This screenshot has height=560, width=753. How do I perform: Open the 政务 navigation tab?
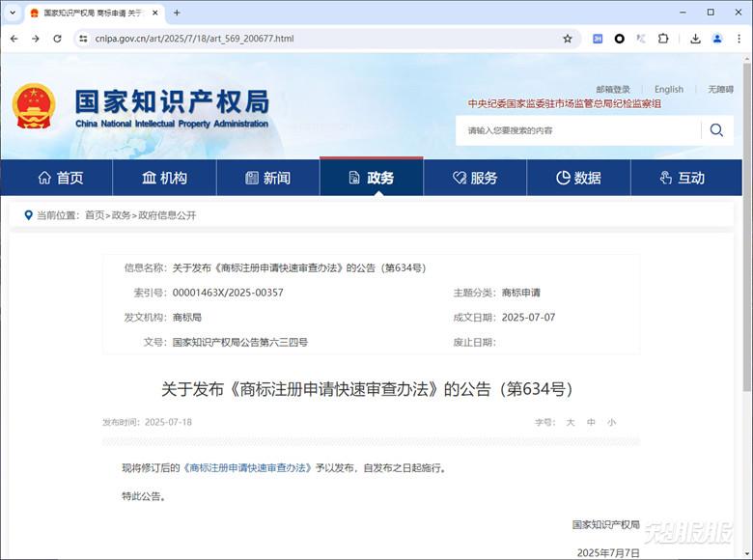[372, 178]
